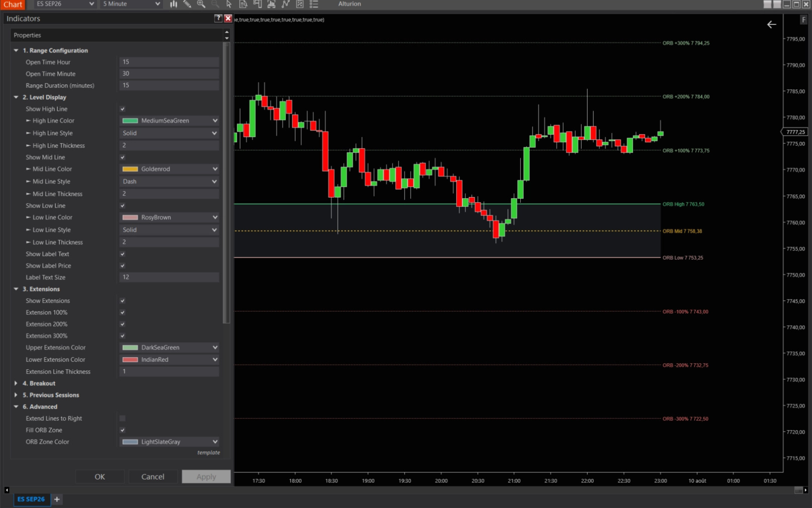Click the LightSlateGray ORB Zone color swatch
The height and width of the screenshot is (508, 812).
tap(130, 442)
